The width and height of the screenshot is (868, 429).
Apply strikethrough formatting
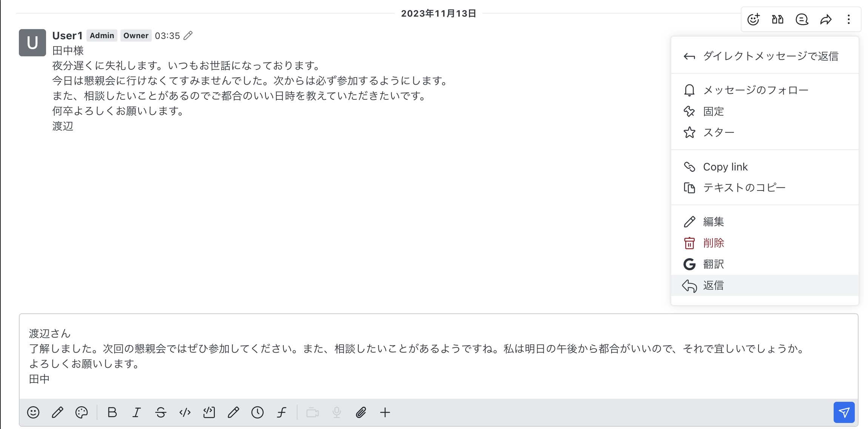coord(160,412)
